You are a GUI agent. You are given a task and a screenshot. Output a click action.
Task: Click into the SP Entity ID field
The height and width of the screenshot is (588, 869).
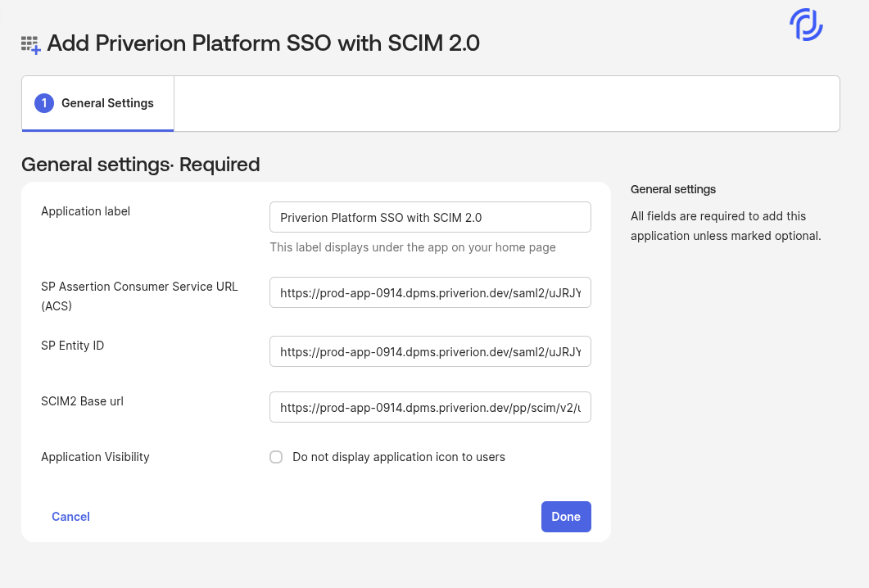click(x=430, y=351)
